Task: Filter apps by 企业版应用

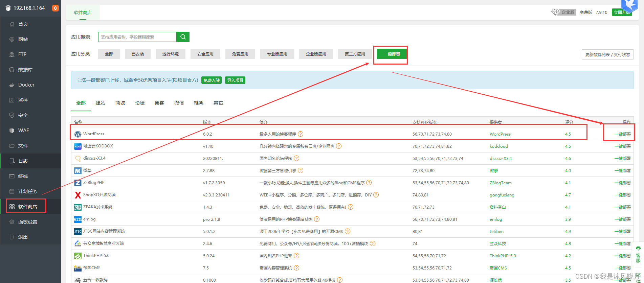Action: (316, 54)
